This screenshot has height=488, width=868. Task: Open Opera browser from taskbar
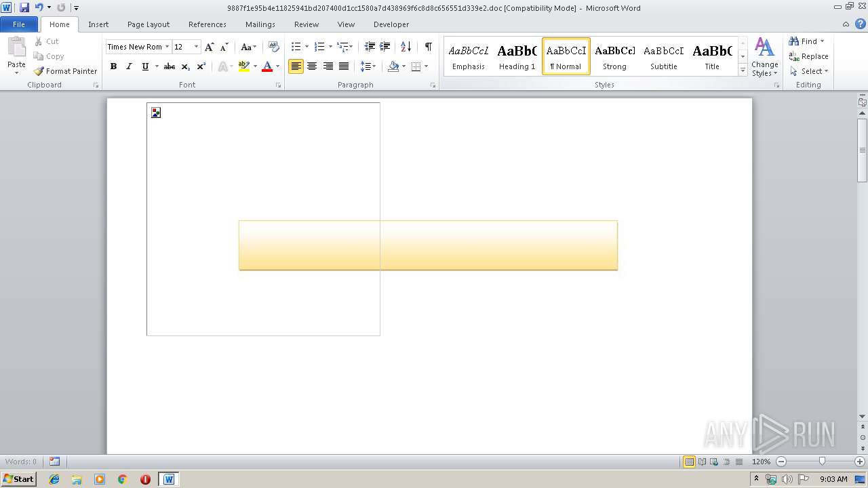pyautogui.click(x=145, y=479)
